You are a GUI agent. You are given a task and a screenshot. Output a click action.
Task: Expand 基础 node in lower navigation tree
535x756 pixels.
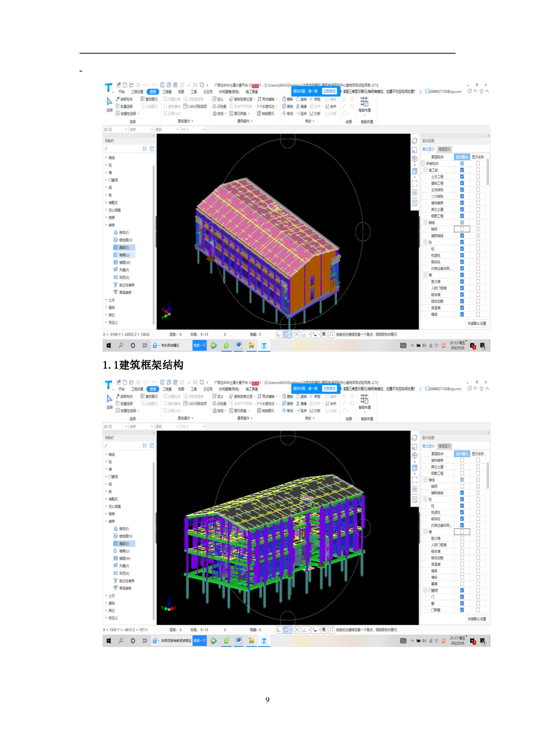[x=106, y=603]
